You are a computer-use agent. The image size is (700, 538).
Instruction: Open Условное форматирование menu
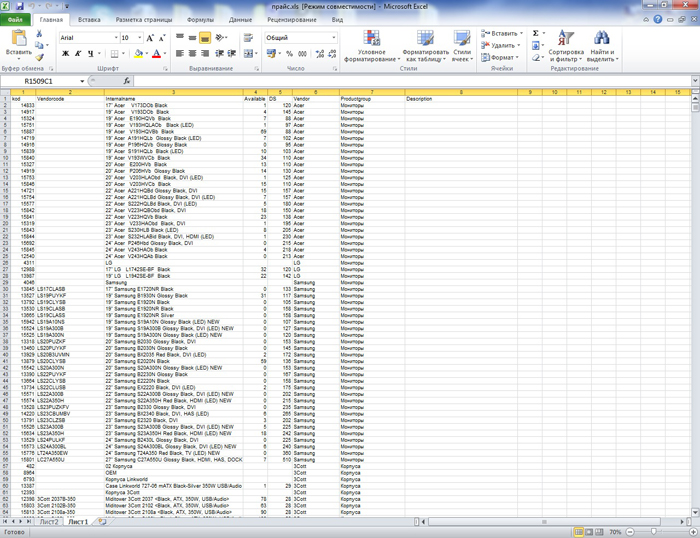pos(372,46)
